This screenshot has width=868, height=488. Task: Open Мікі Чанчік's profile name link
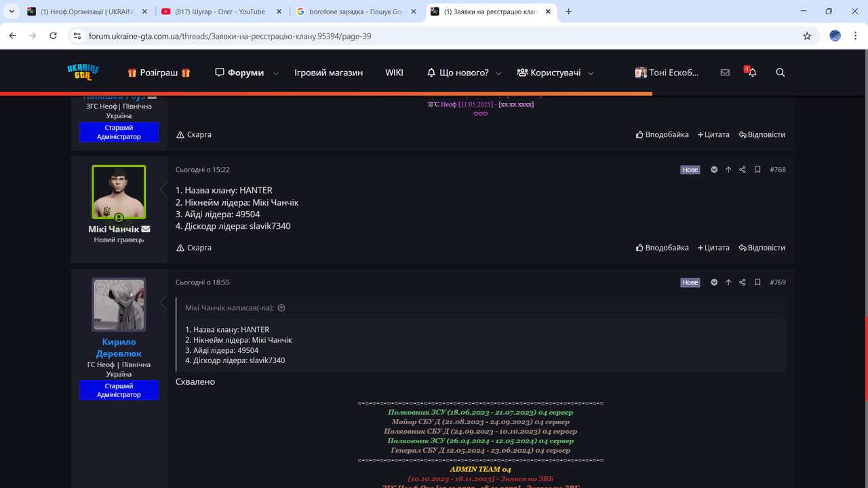tap(113, 229)
